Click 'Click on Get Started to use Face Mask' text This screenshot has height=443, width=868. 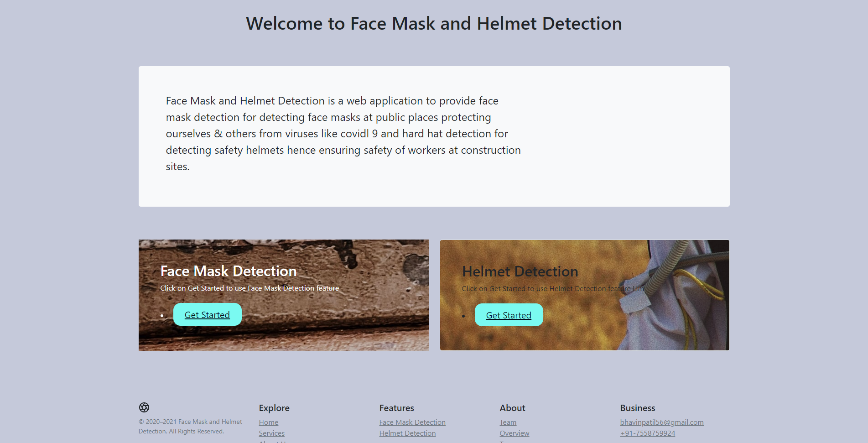click(x=249, y=288)
